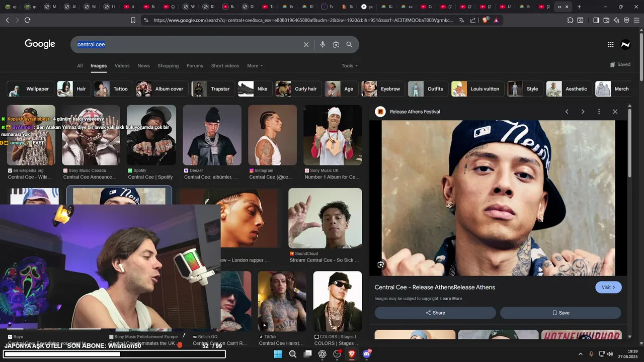Click the browser back arrow
This screenshot has height=362, width=644.
click(7, 20)
